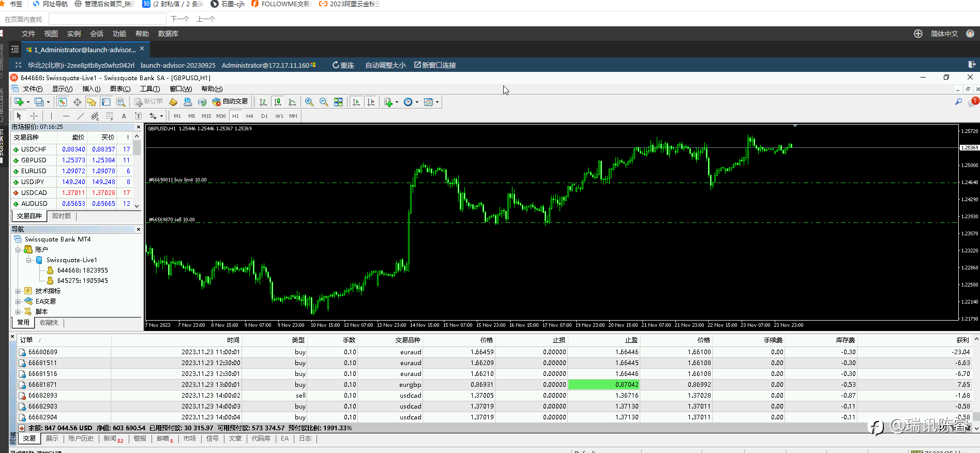Select the text 'A' drawing tool
Image resolution: width=980 pixels, height=453 pixels.
(124, 116)
